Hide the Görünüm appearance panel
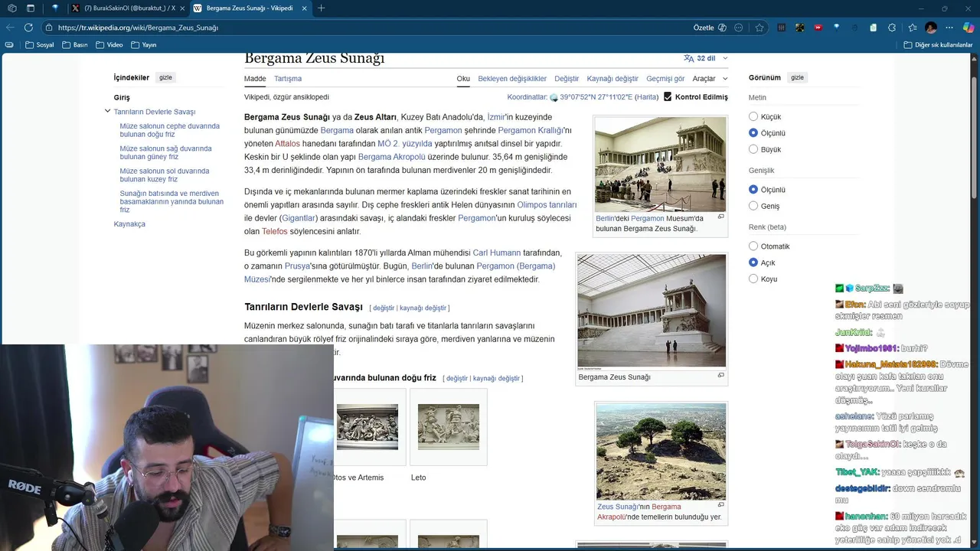The image size is (980, 551). (797, 77)
